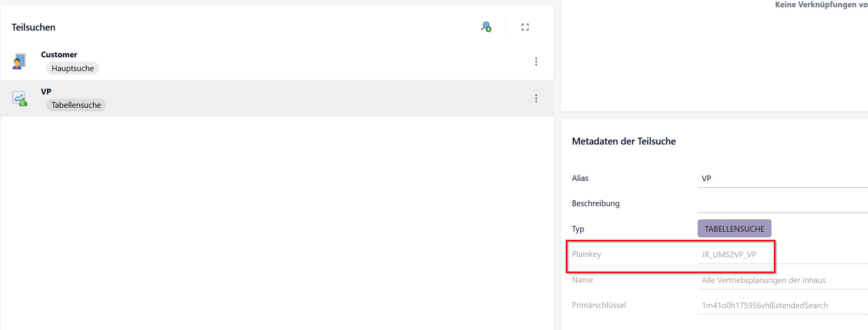The image size is (868, 330).
Task: Click the Plainkey label
Action: click(586, 254)
